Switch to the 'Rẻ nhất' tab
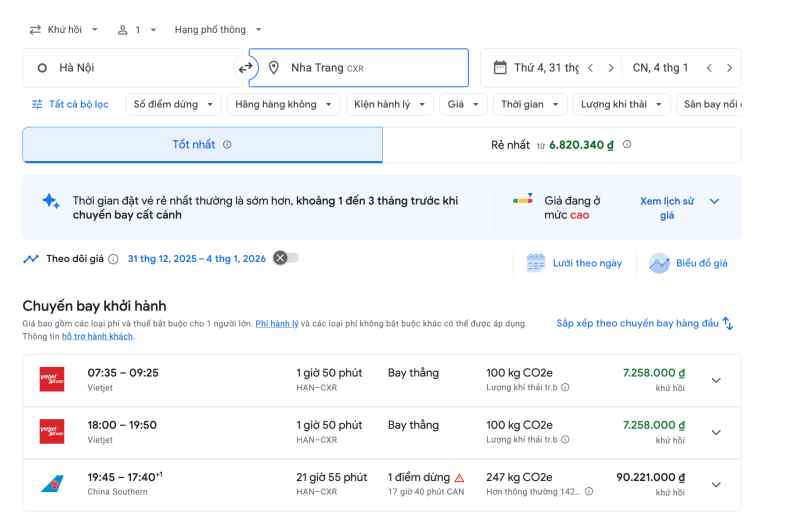Screen dimensions: 787x517 pos(561,145)
